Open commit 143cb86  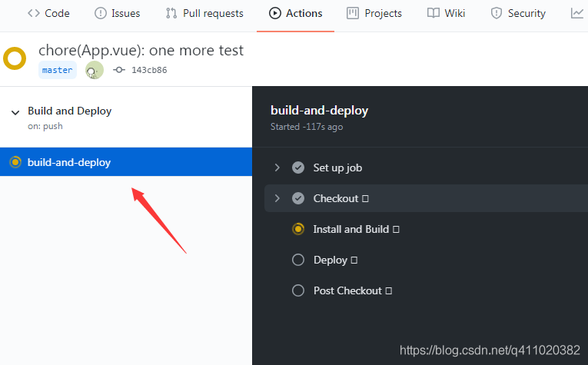click(149, 70)
